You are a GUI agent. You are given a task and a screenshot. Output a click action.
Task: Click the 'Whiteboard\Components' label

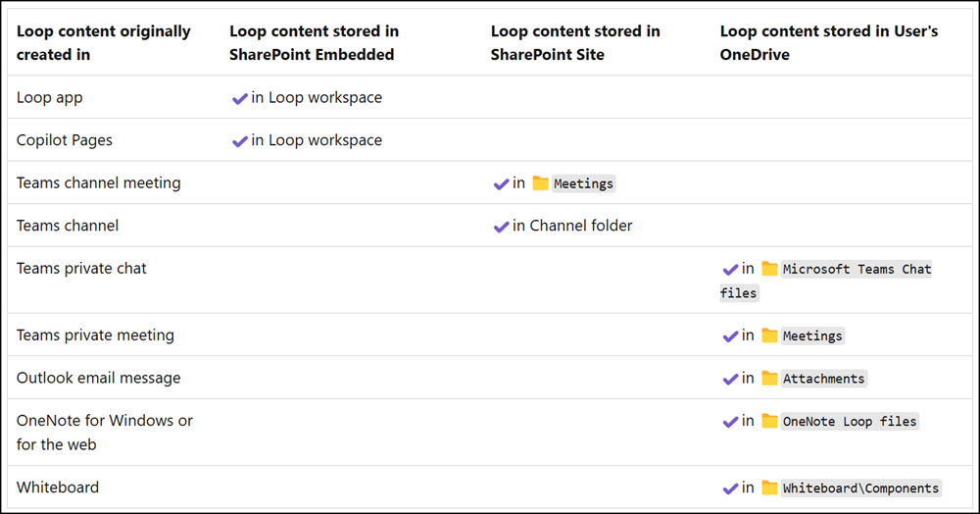click(x=861, y=488)
